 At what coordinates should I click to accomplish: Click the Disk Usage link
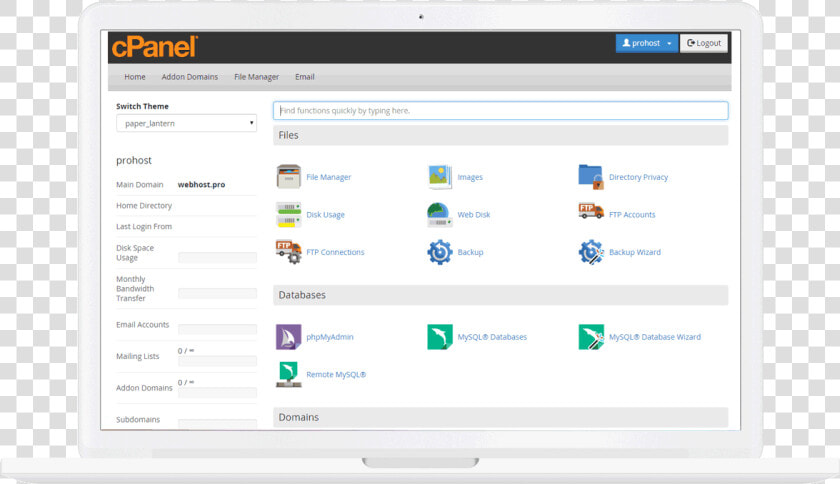click(325, 214)
